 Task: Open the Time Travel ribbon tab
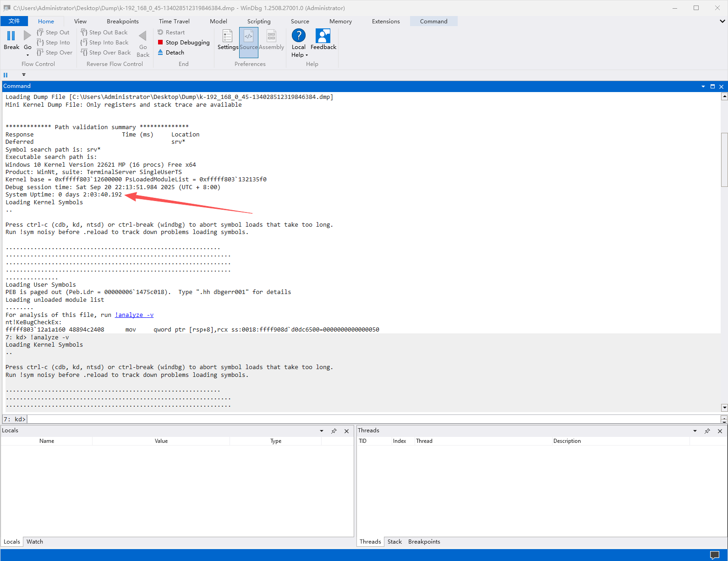[x=174, y=22]
